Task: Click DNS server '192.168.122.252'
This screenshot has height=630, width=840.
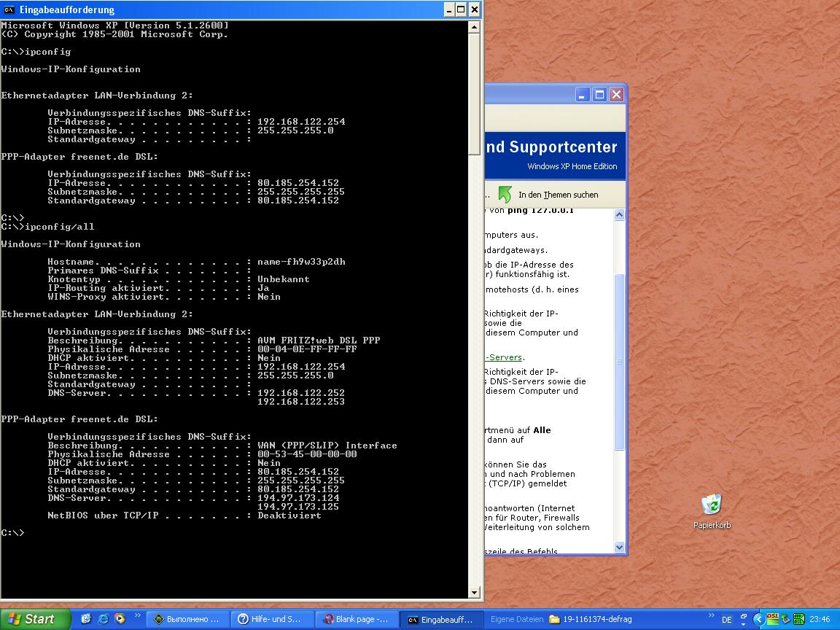Action: point(301,393)
